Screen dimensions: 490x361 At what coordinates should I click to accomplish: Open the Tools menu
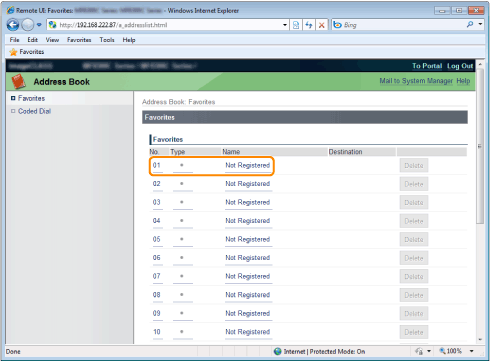click(x=107, y=40)
